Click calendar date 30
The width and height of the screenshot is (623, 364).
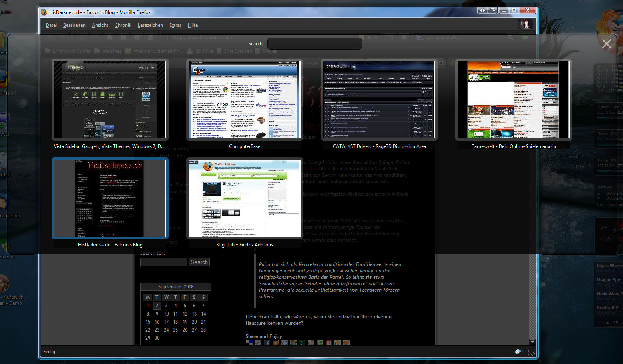coord(157,338)
